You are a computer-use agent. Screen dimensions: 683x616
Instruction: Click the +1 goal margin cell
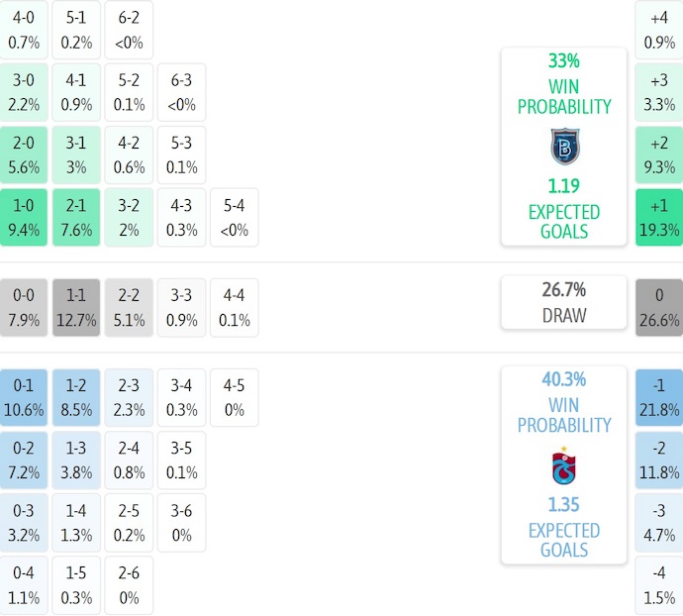[659, 218]
